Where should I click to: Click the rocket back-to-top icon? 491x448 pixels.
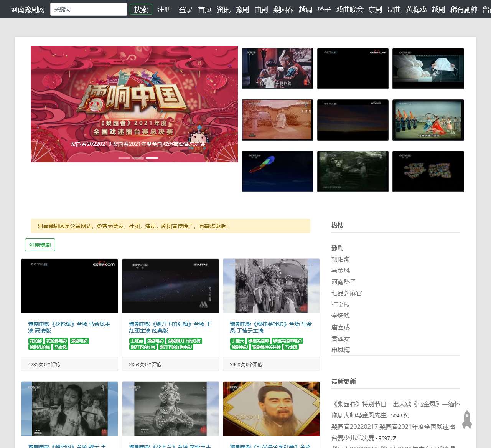[x=467, y=420]
